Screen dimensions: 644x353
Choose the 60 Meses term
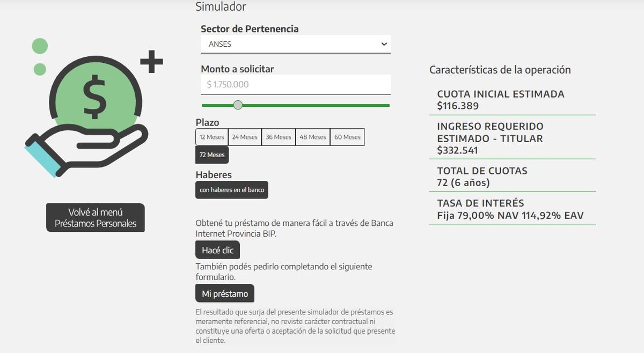click(347, 137)
